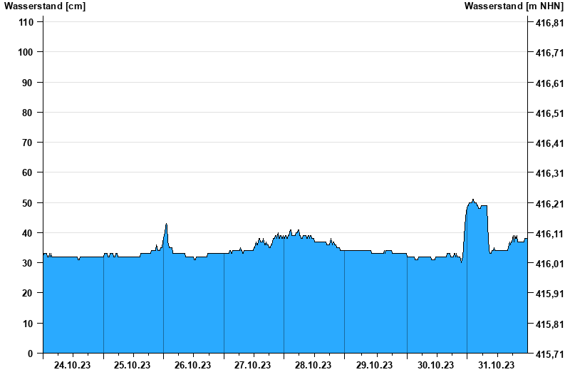
Task: Select the 416,01 right axis value
Action: pos(550,264)
